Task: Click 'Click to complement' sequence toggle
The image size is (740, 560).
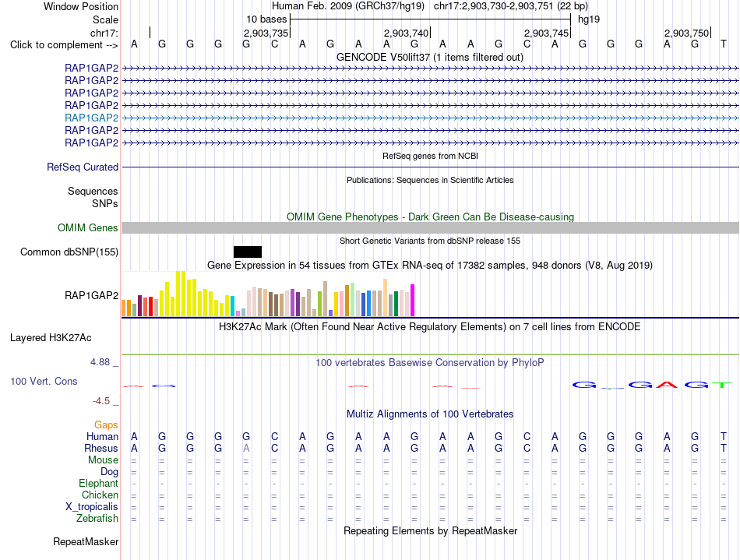Action: tap(64, 45)
